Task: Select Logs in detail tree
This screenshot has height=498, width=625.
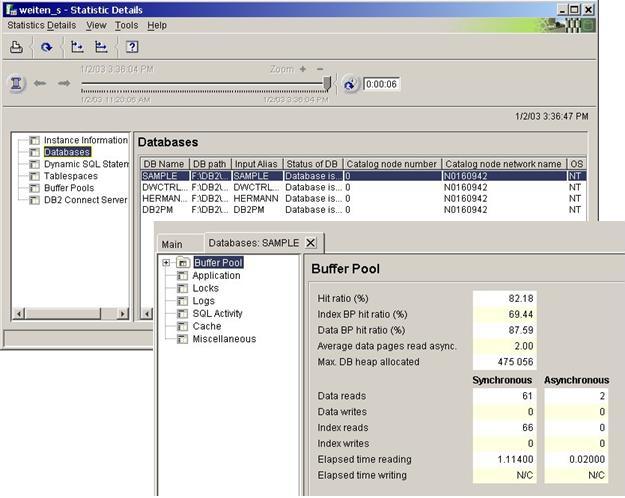Action: (x=203, y=301)
